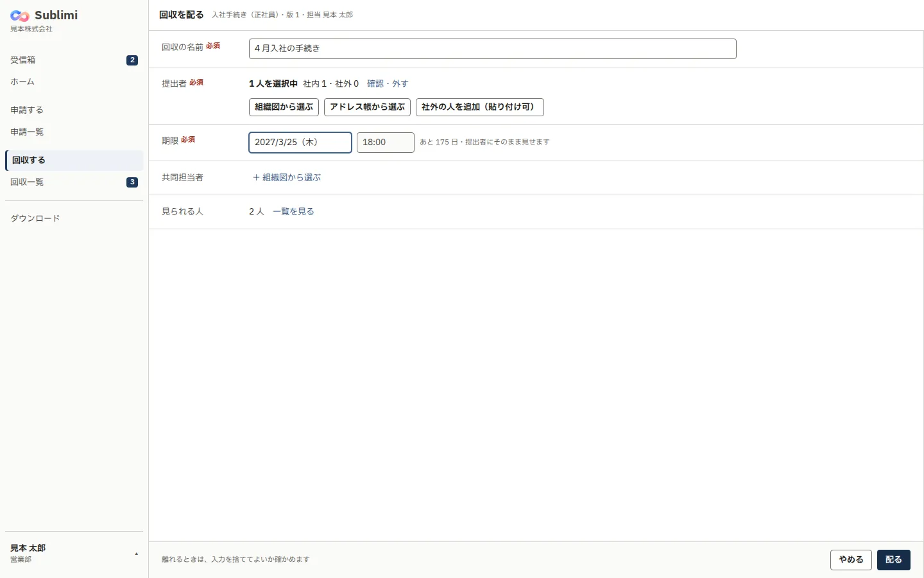Click アドレス帳から選ぶ button
924x578 pixels.
coord(368,107)
